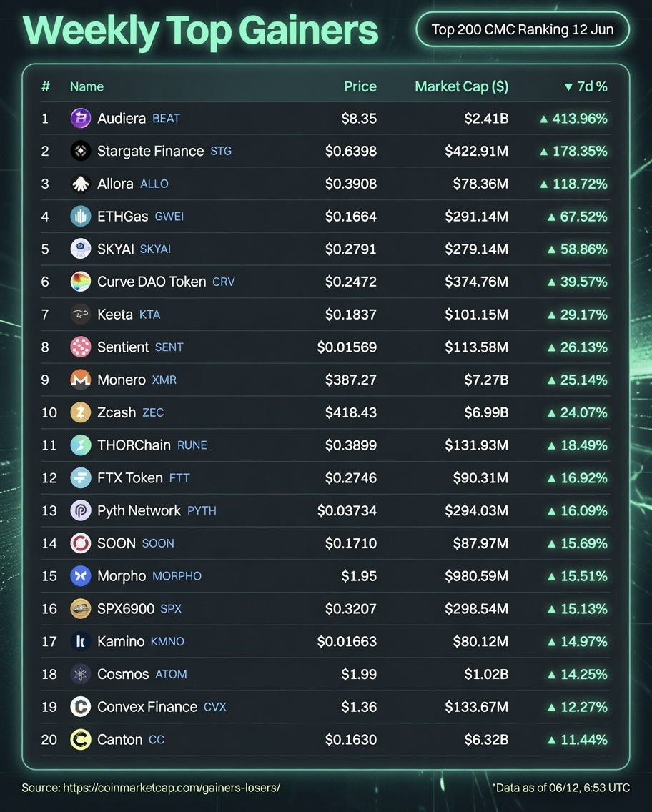Click the $418.43 Zcash price
Screen dimensions: 652x812
coord(351,412)
